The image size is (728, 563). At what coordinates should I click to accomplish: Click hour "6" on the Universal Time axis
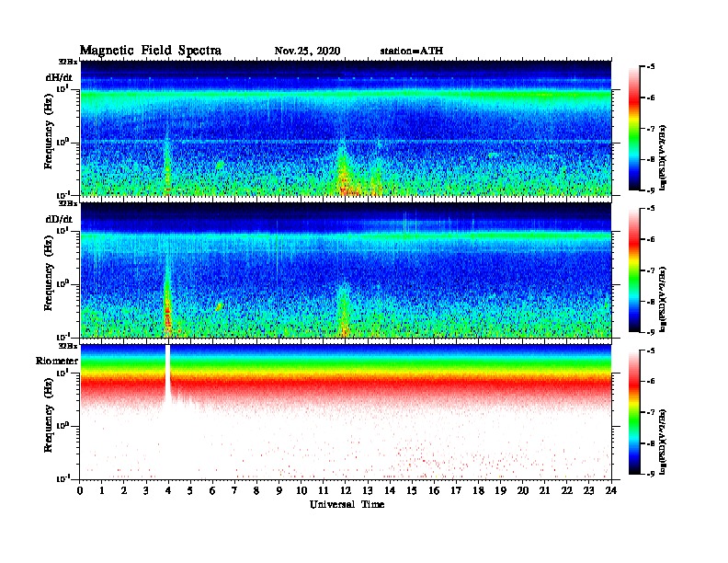tap(212, 491)
